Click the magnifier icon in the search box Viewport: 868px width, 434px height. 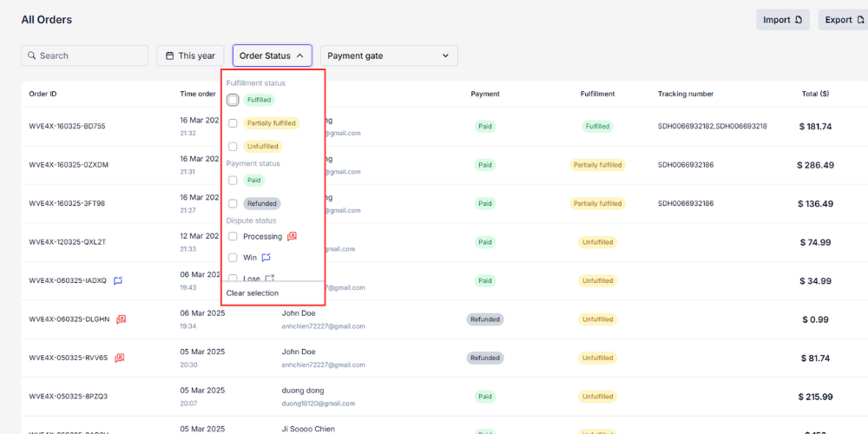[x=31, y=56]
